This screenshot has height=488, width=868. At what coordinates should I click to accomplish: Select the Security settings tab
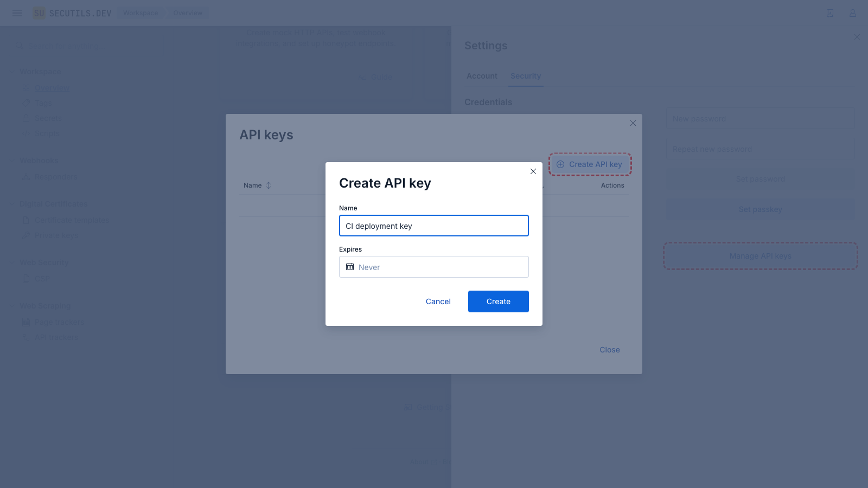tap(526, 76)
